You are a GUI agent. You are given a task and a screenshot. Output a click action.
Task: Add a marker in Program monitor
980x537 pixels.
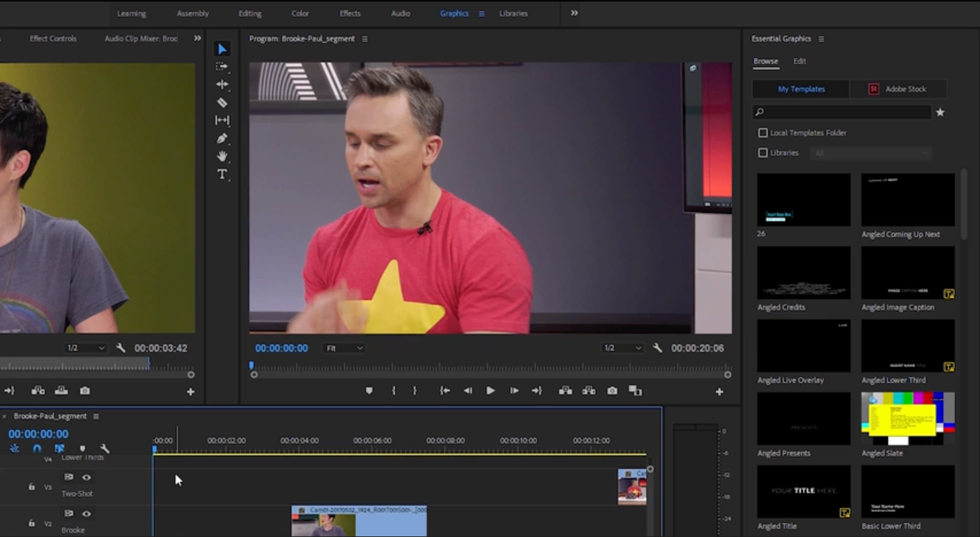369,391
